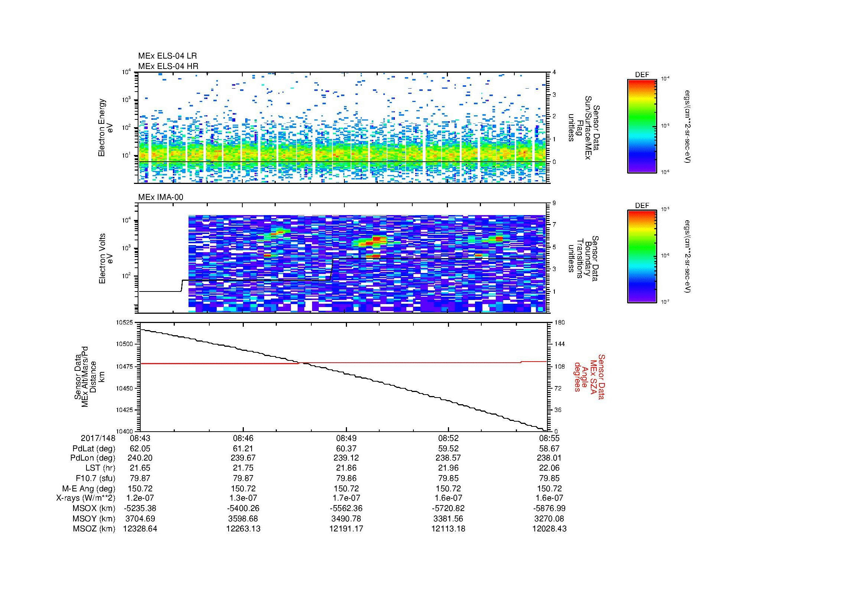
Task: Select the "X-rays (W/m**2)" row label
Action: 86,498
